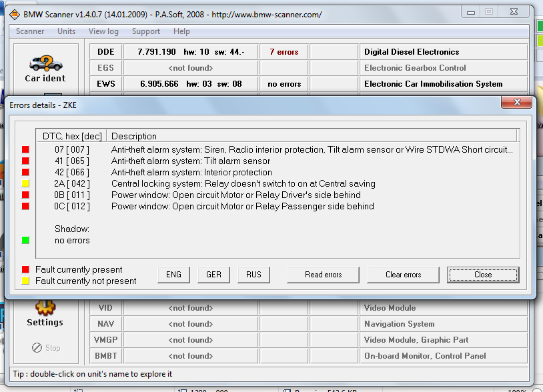Click the no errors cell for EWS
The height and width of the screenshot is (392, 543).
[284, 84]
